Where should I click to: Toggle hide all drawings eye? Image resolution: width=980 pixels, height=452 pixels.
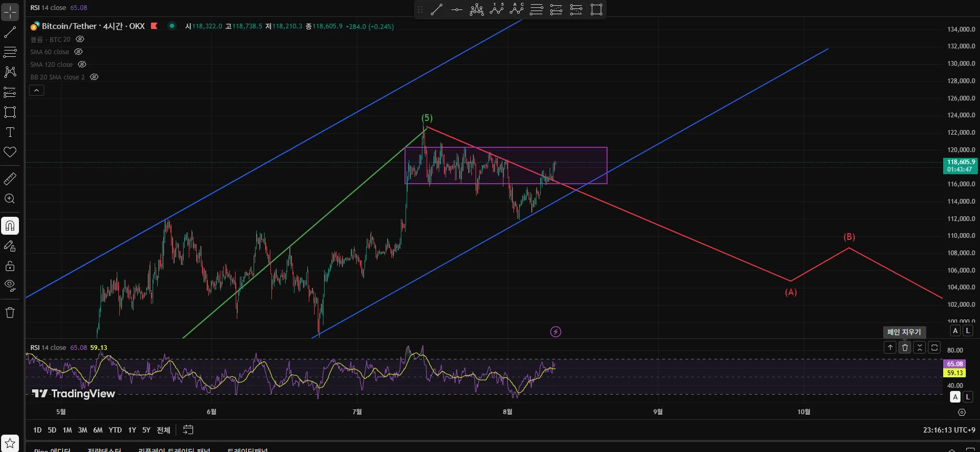pyautogui.click(x=10, y=286)
